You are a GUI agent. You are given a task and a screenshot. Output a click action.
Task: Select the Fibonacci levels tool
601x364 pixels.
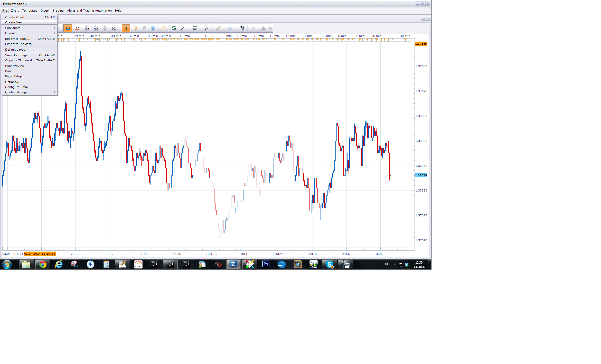(195, 28)
